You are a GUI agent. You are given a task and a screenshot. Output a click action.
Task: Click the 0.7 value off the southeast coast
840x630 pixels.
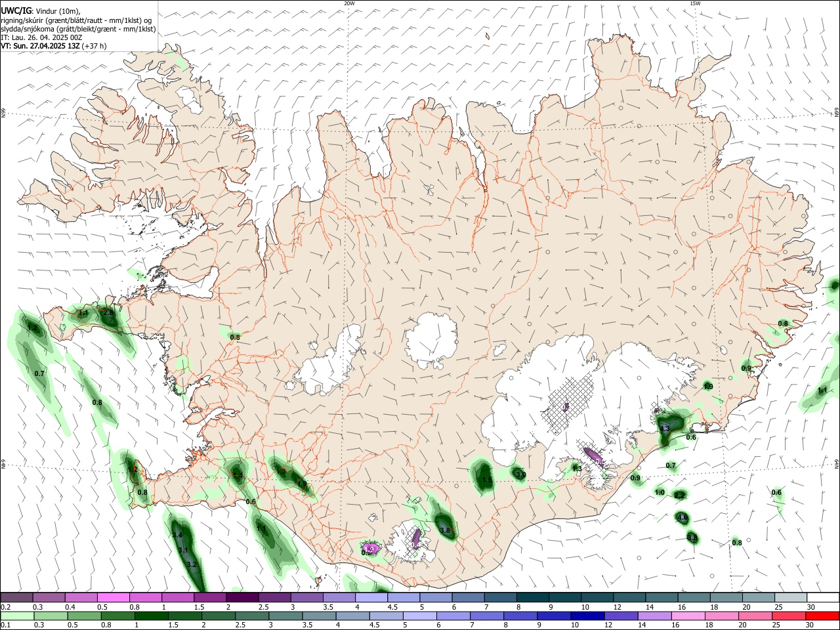point(671,466)
